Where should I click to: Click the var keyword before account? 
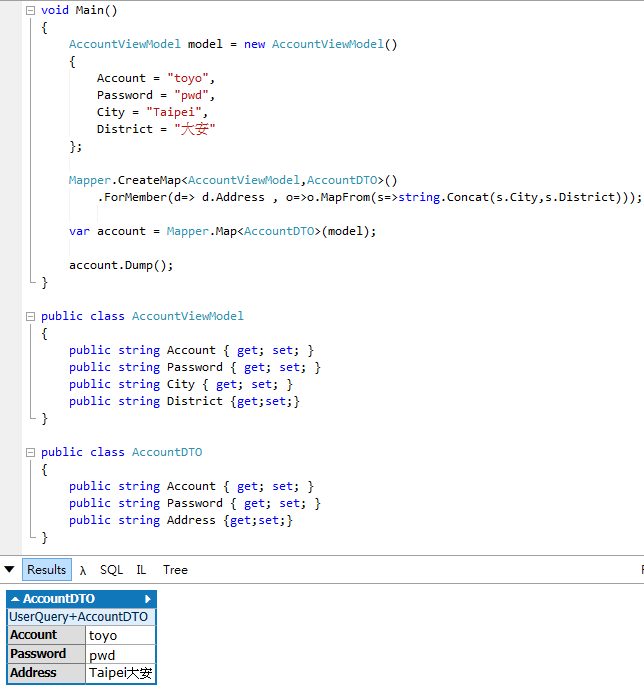[x=79, y=231]
